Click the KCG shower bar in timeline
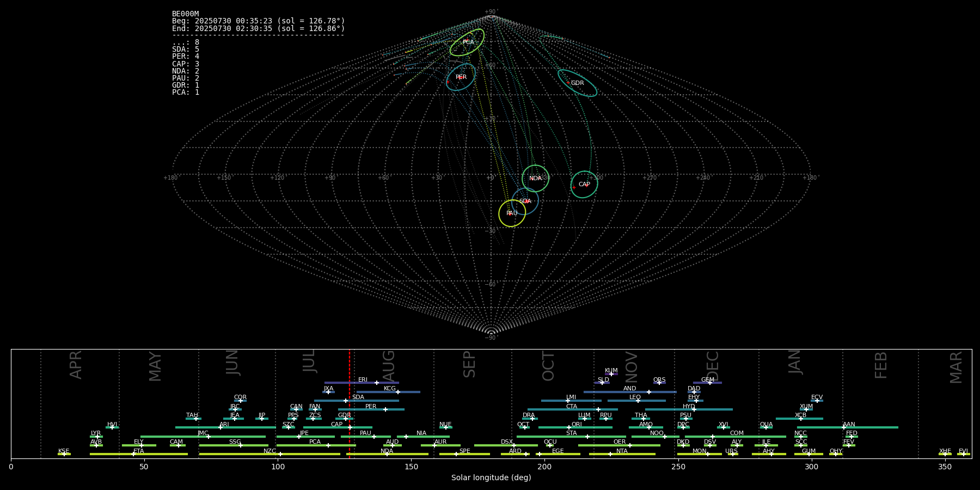 [388, 392]
